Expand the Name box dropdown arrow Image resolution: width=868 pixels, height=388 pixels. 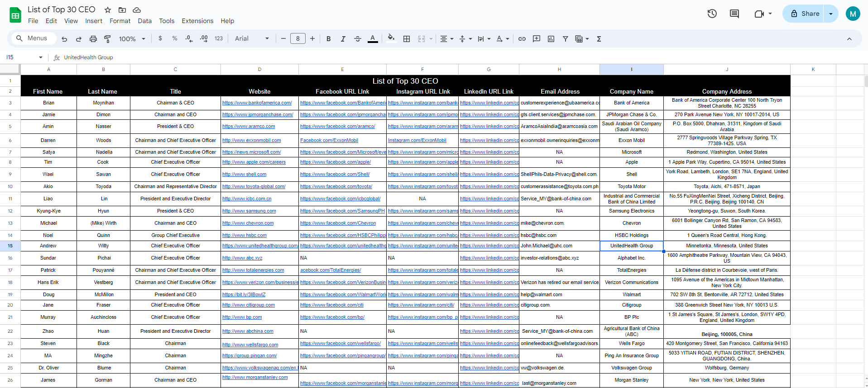41,57
